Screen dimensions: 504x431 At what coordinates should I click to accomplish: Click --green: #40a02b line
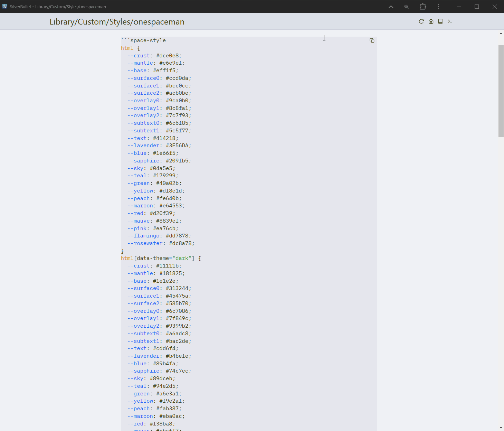click(x=154, y=183)
